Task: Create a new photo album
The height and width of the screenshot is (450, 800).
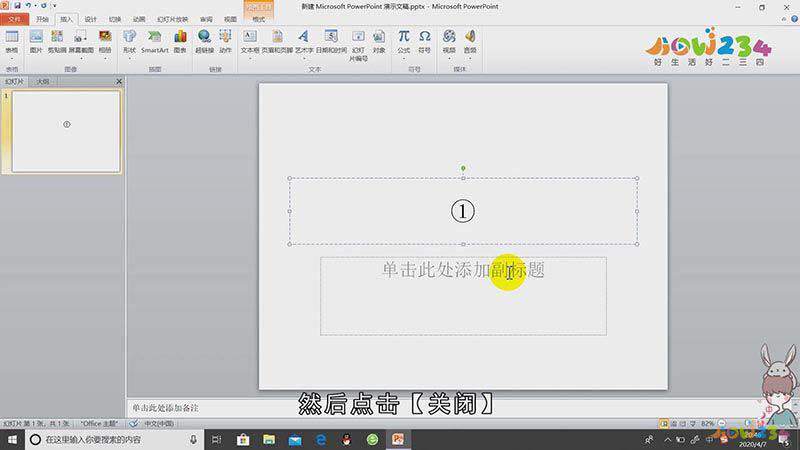Action: (105, 42)
